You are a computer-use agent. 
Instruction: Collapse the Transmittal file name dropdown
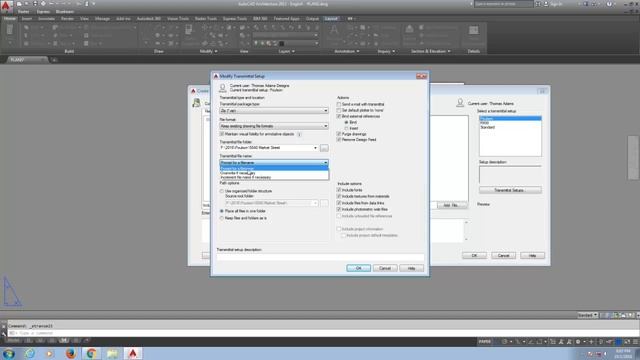pos(326,163)
